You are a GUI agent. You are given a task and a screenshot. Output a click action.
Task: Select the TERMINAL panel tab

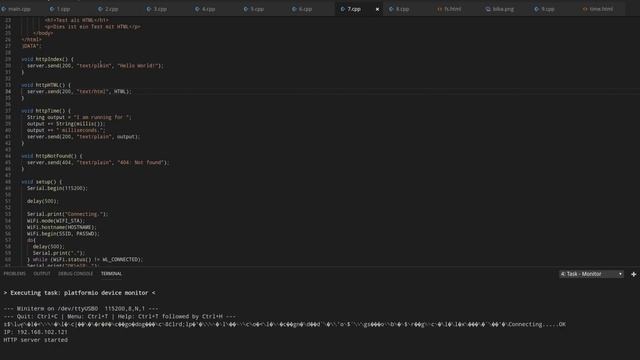[111, 273]
